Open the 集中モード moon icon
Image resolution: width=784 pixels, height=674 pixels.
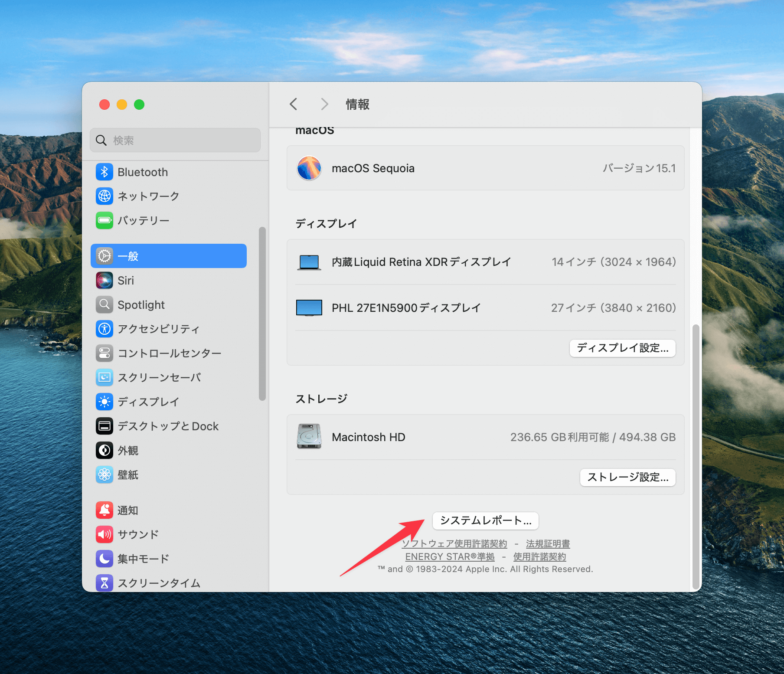[x=104, y=559]
